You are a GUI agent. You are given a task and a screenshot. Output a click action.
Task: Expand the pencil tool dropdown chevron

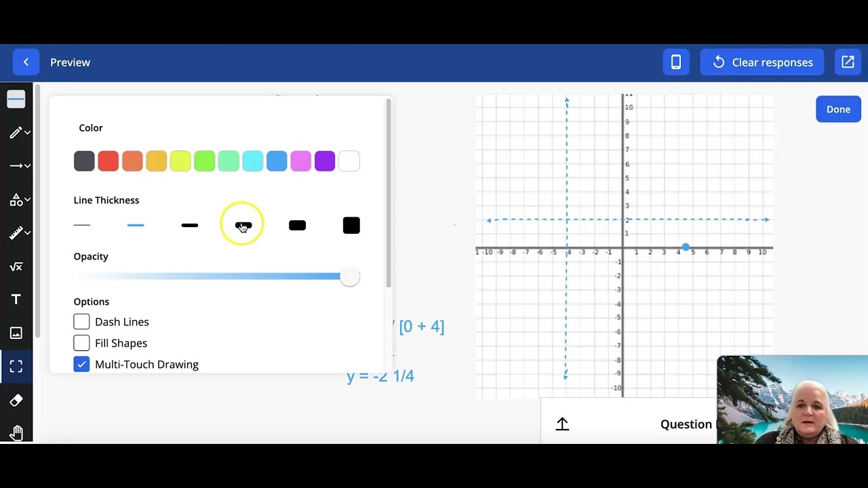[x=28, y=133]
